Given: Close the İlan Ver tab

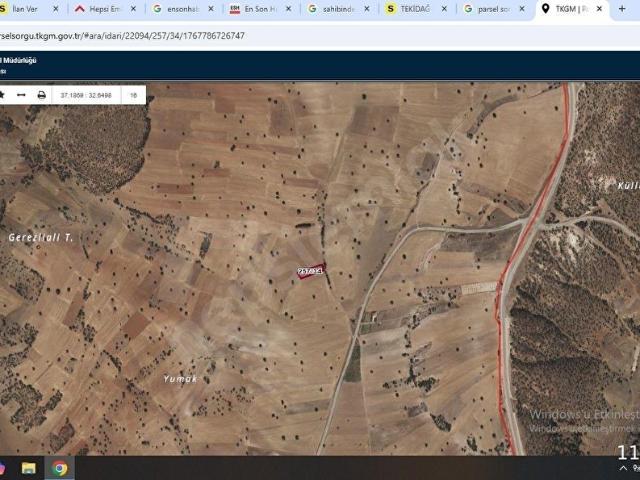Looking at the screenshot, I should (x=56, y=9).
